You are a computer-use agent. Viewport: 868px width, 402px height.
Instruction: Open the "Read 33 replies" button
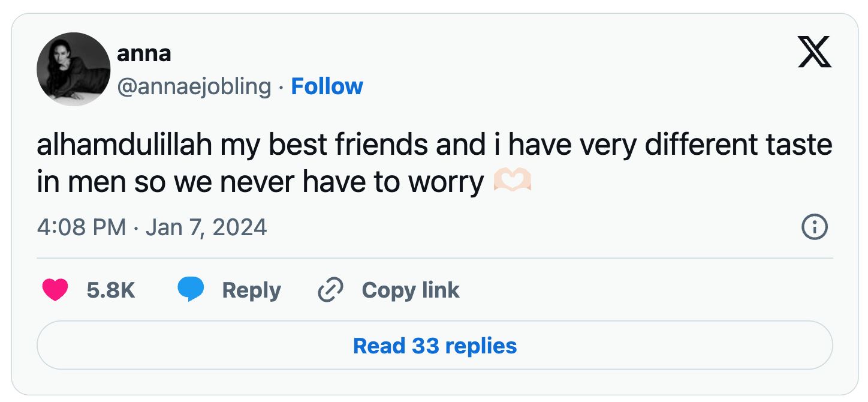point(435,346)
